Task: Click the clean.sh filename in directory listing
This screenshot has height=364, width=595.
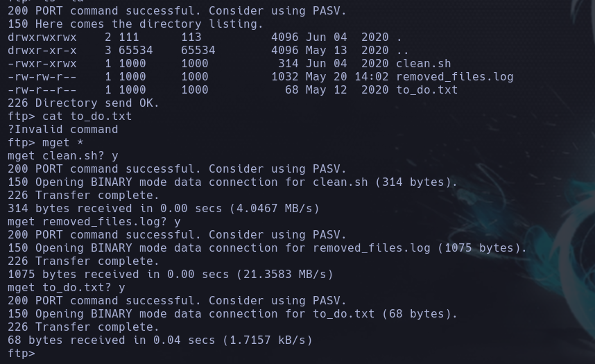Action: point(424,63)
